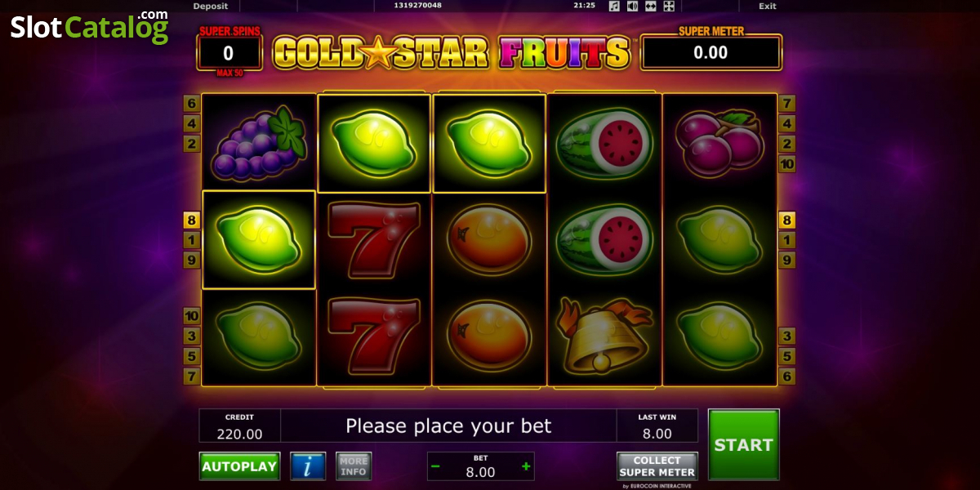
Task: Mute sound with the speaker icon
Action: coord(632,6)
